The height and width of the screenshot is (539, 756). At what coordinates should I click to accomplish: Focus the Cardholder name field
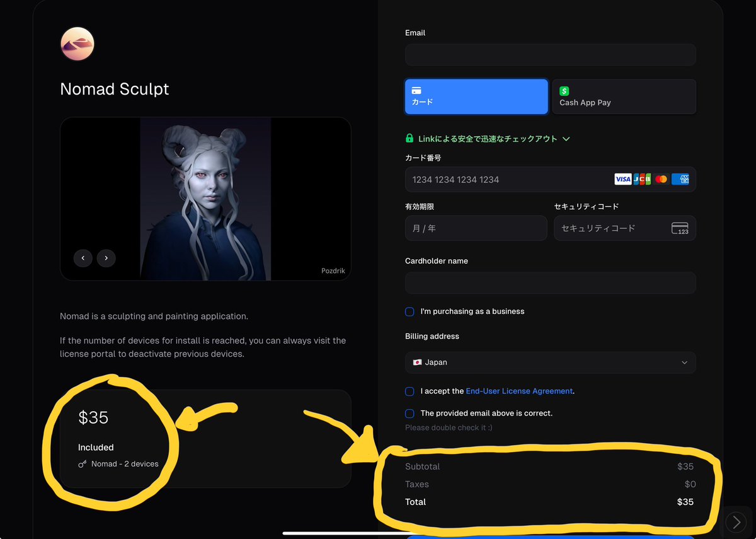pos(551,283)
